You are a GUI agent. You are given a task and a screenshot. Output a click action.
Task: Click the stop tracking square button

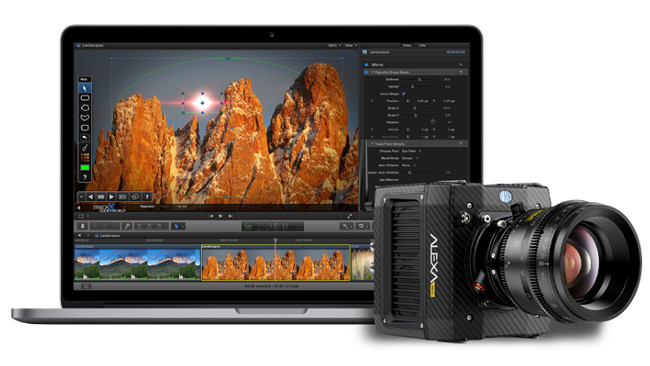tap(101, 196)
